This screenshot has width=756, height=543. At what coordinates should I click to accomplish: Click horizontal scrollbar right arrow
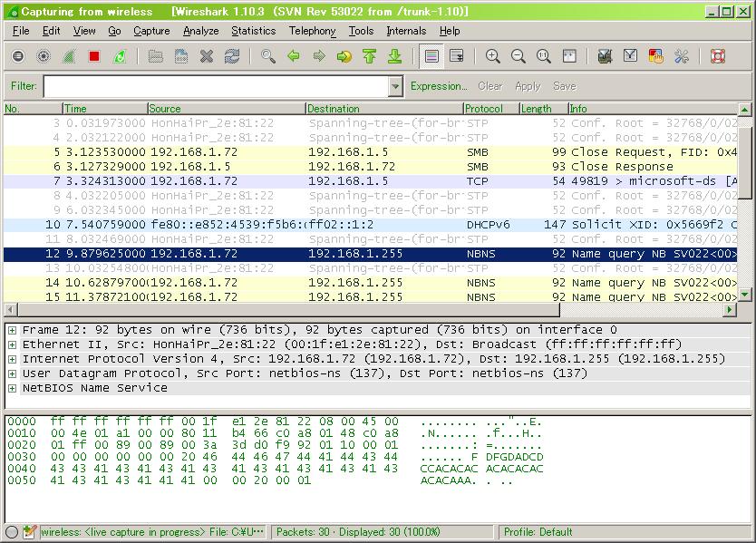click(x=731, y=310)
